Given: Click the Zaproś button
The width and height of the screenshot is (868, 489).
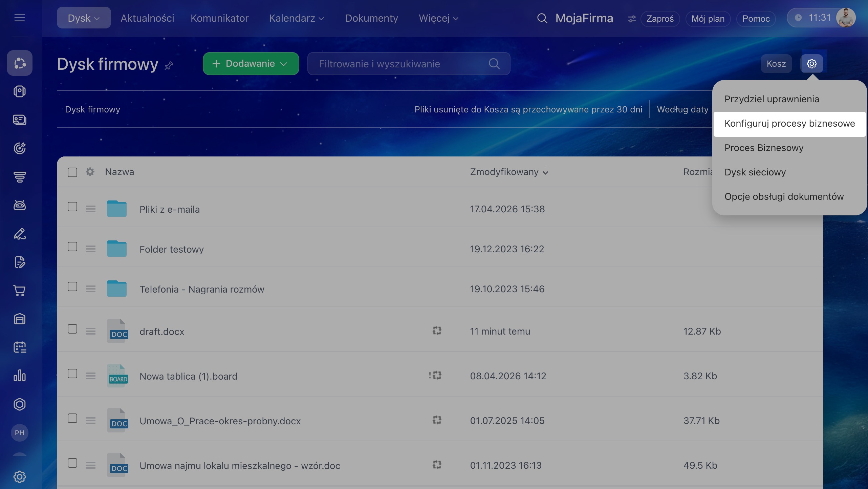Looking at the screenshot, I should [x=660, y=19].
